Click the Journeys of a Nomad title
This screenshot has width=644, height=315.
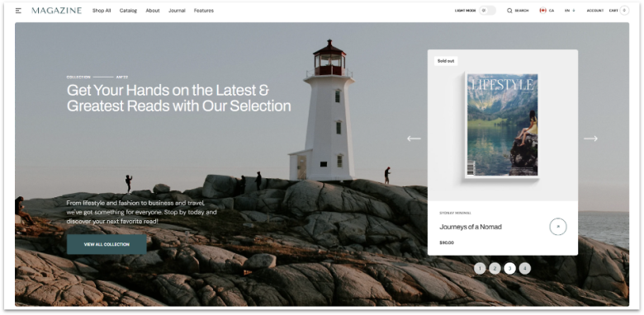(471, 227)
